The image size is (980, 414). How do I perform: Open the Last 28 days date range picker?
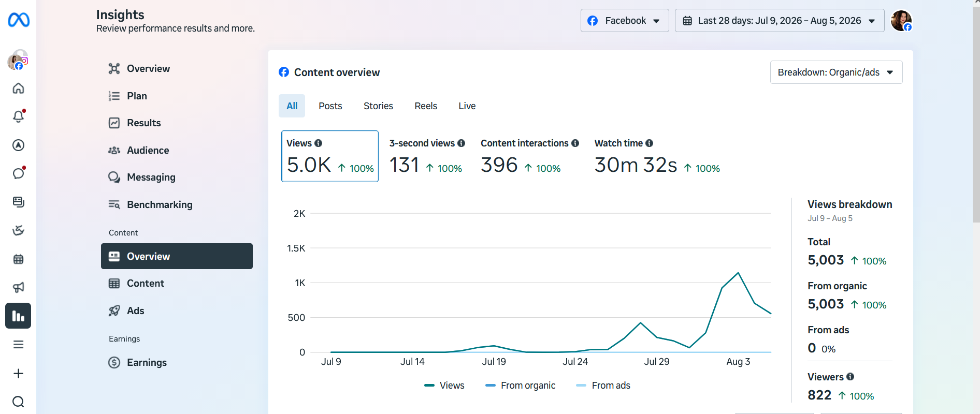pyautogui.click(x=780, y=21)
